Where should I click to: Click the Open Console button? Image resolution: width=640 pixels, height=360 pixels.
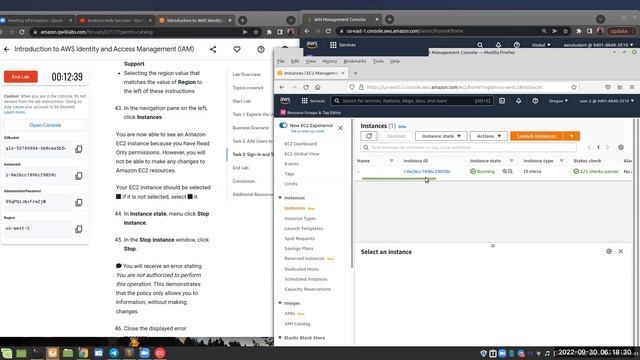pyautogui.click(x=45, y=125)
